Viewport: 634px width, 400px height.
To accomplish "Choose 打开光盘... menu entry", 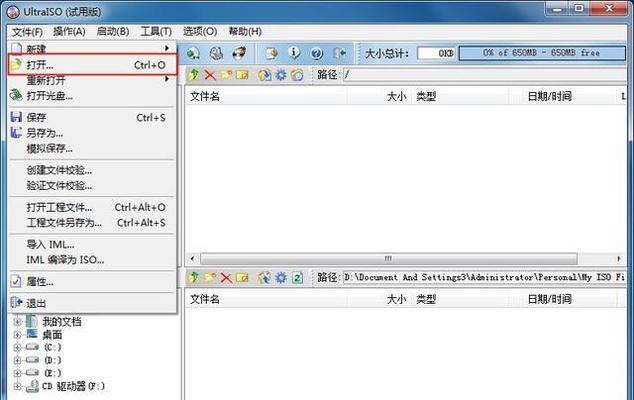I will tap(92, 96).
